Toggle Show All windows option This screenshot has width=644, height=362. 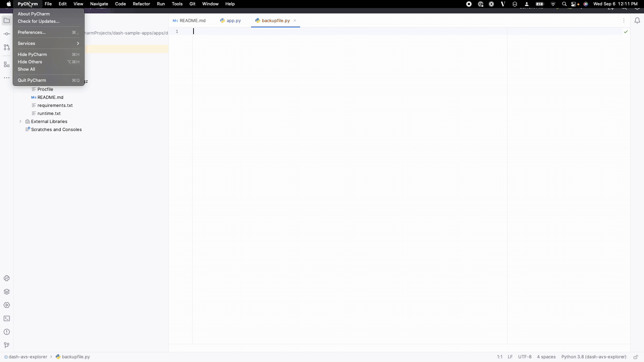click(x=26, y=69)
